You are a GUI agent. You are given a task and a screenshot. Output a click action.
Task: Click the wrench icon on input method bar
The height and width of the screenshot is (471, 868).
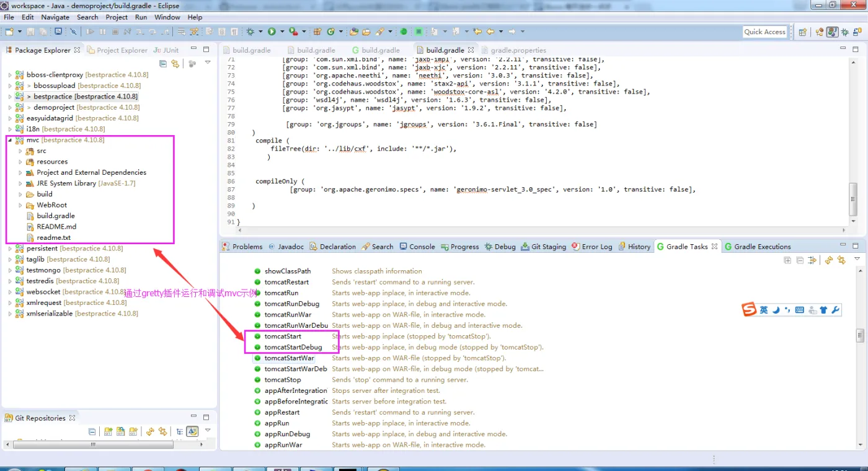(x=835, y=310)
